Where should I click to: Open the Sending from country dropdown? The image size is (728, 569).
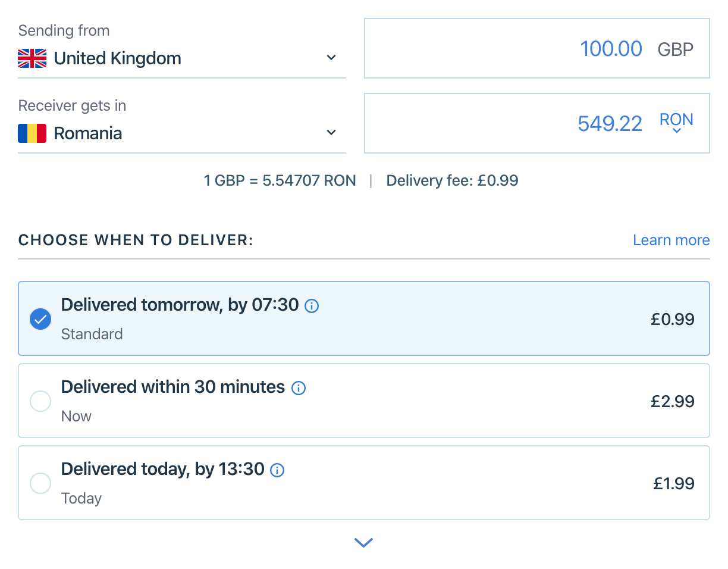point(331,58)
